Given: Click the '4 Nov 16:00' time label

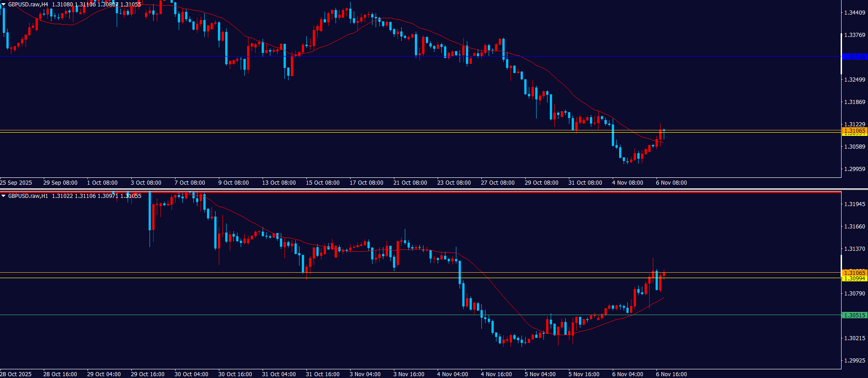Looking at the screenshot, I should click(496, 374).
